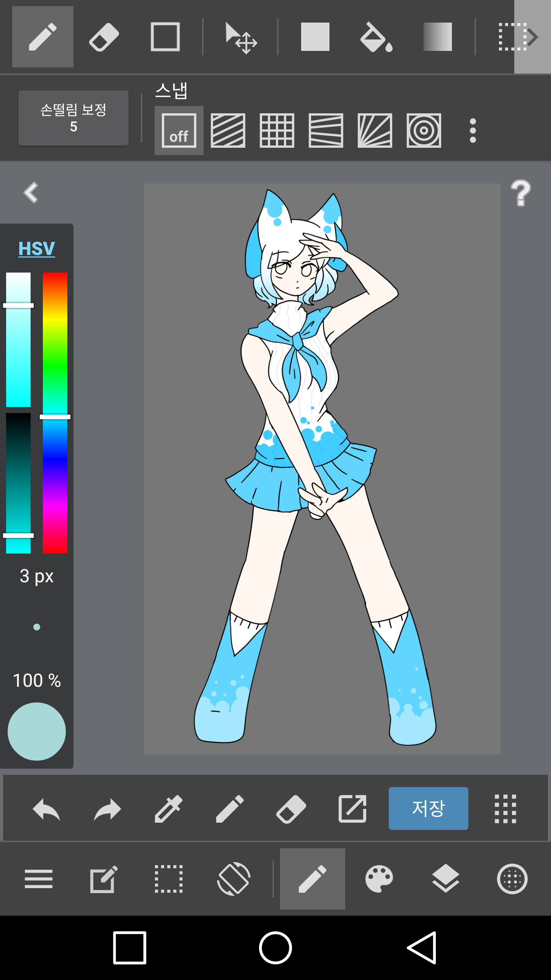This screenshot has width=551, height=980.
Task: Open the brush tab in bottom bar
Action: (313, 879)
